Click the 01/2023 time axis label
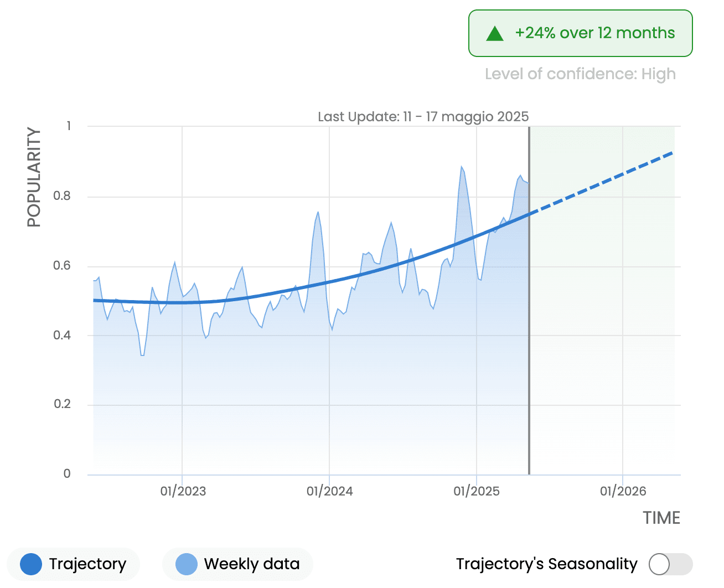Image resolution: width=724 pixels, height=588 pixels. point(183,491)
